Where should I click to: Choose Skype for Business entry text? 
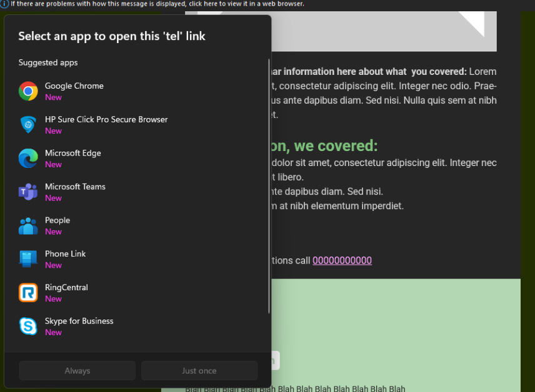pyautogui.click(x=79, y=321)
